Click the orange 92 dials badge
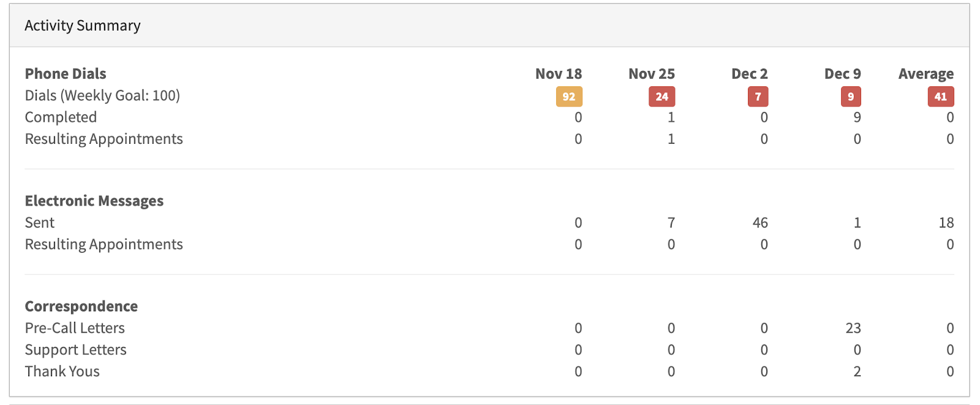 click(569, 97)
